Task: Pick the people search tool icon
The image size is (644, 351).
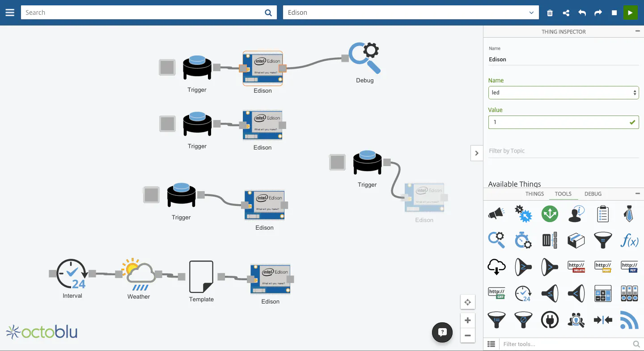Action: (576, 320)
